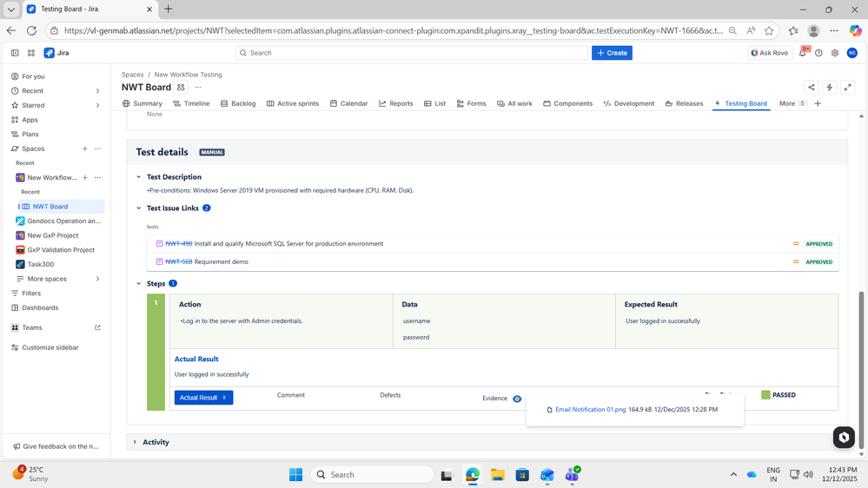Open the NS profile avatar

coord(852,53)
